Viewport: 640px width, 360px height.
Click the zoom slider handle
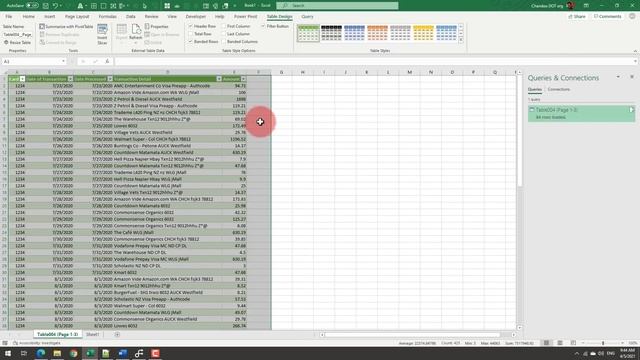pos(603,343)
